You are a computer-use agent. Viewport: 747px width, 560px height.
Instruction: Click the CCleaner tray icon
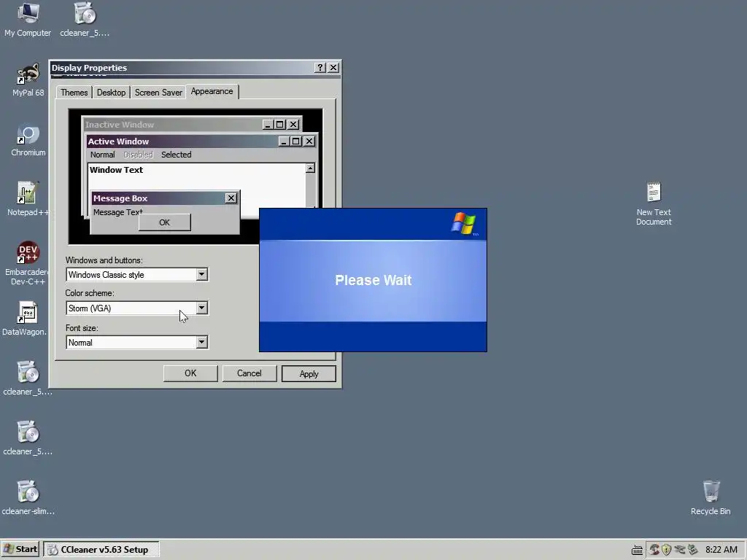click(654, 550)
